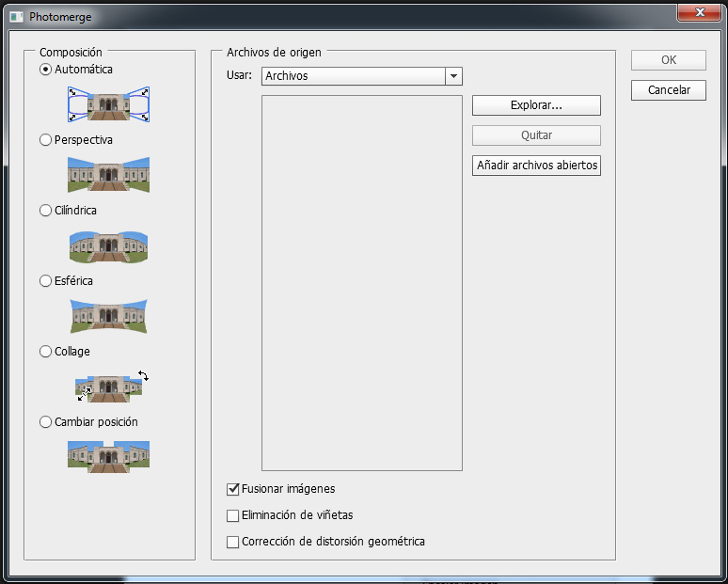Click the Collage layout preview image
The height and width of the screenshot is (584, 728).
coord(108,387)
